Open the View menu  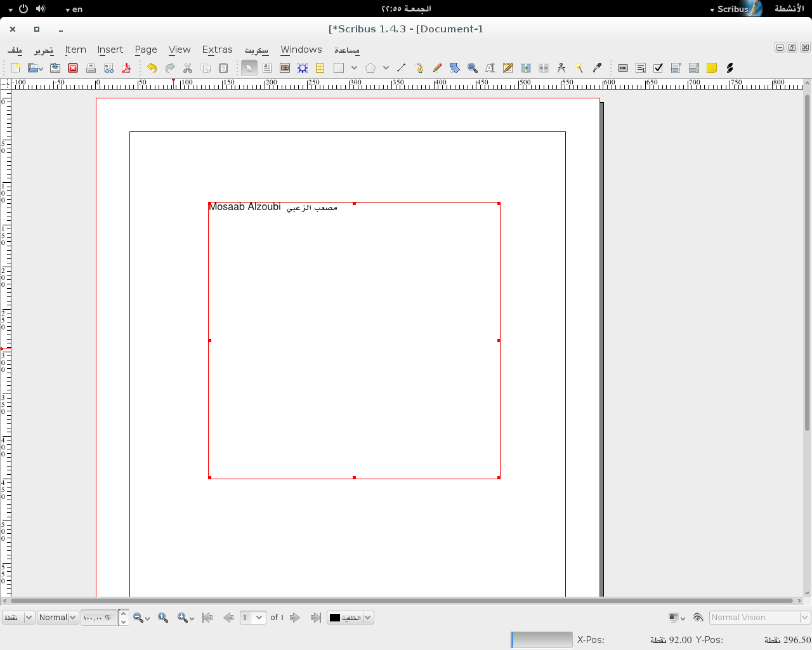180,50
